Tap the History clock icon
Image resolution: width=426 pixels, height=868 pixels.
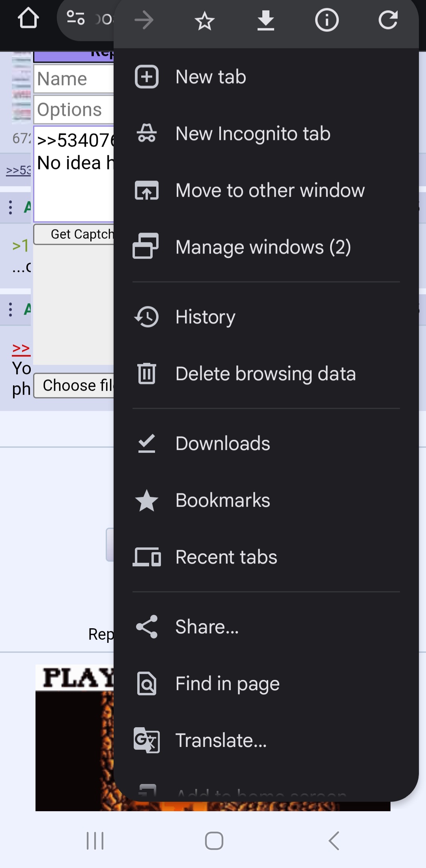[x=147, y=317]
